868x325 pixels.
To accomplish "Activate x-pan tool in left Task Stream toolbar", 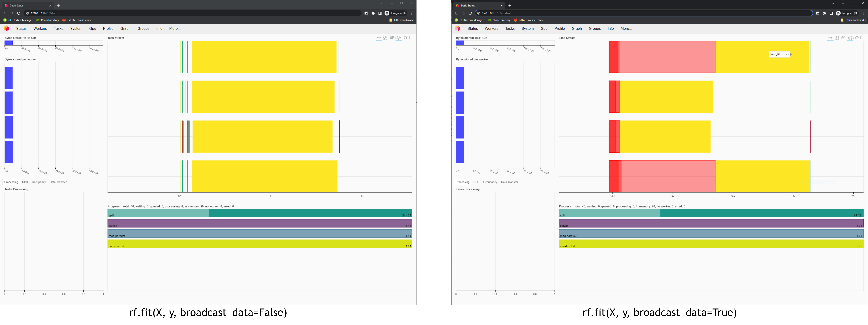I will coord(379,38).
